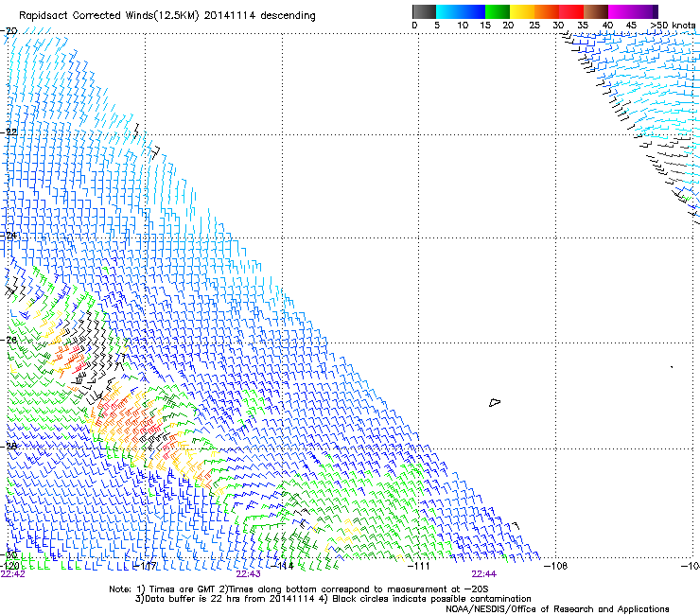Click the green 15-20 knots legend swatch
Image resolution: width=700 pixels, height=615 pixels.
498,11
